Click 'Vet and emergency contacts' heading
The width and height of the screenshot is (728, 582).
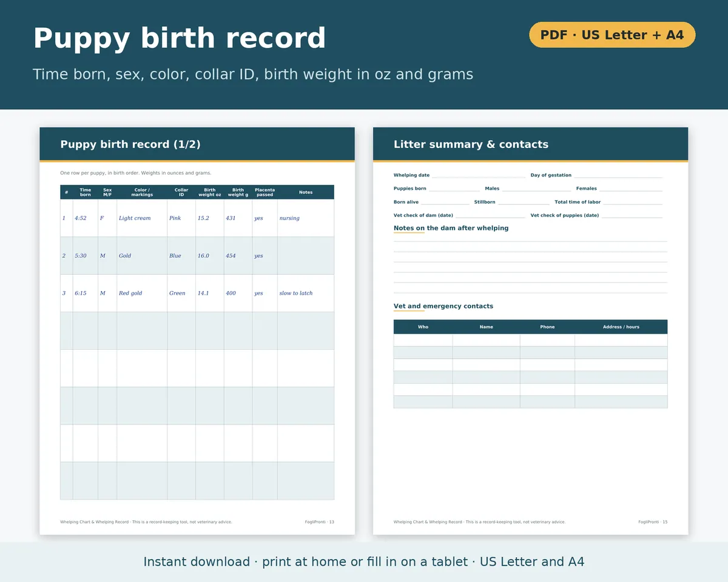443,306
